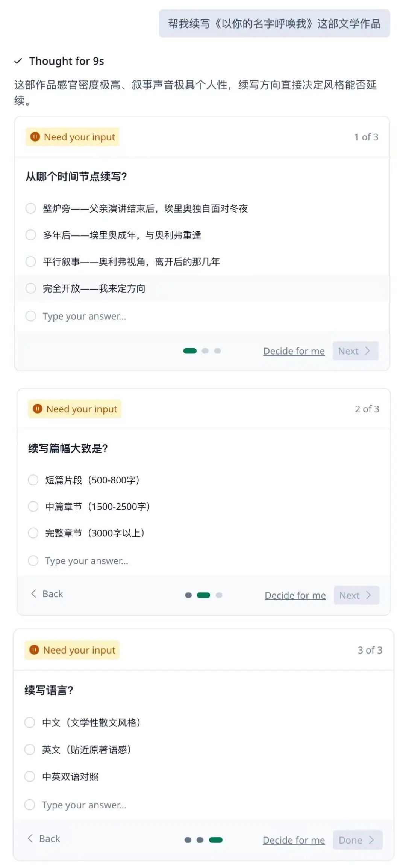Select 短篇片段 (500-800字) length

33,480
